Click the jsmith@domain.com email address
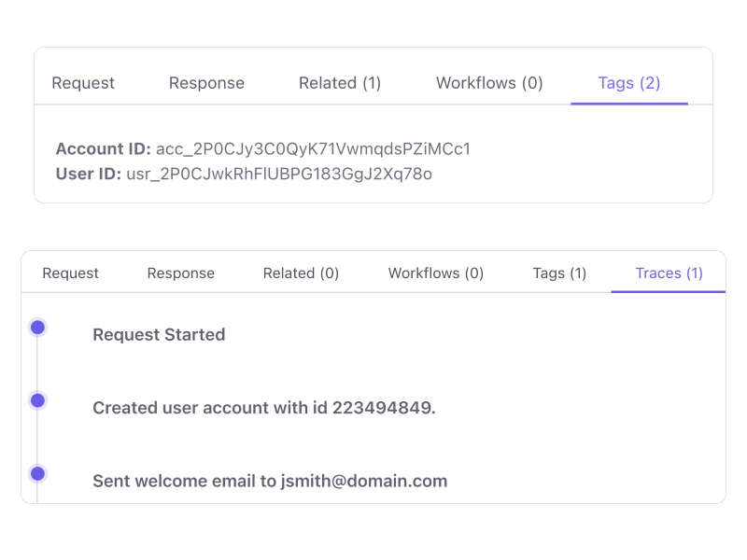Screen dimensions: 747x560 365,482
